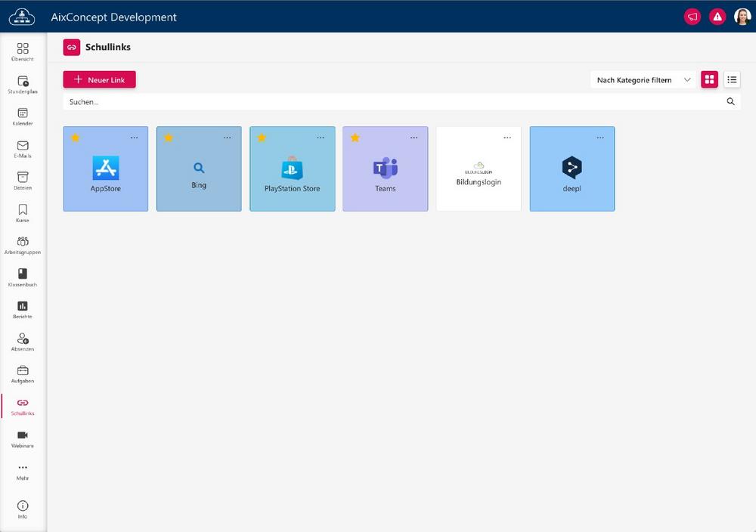Viewport: 756px width, 532px height.
Task: Open Webinare camera icon in sidebar
Action: [23, 435]
